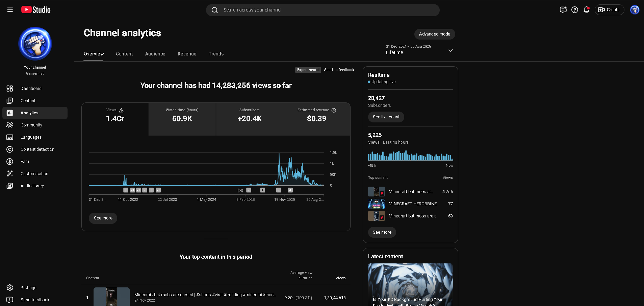This screenshot has width=644, height=306.
Task: Click the help question mark icon
Action: (x=575, y=10)
